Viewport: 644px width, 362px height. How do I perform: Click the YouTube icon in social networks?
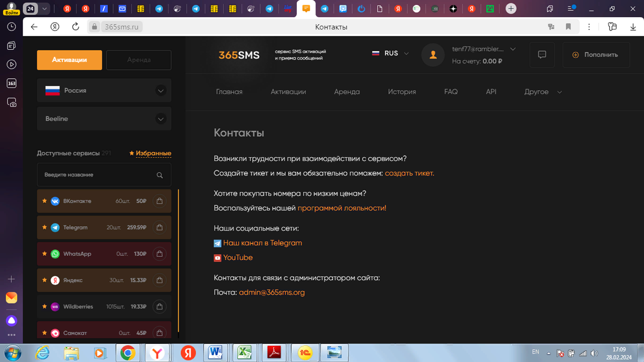click(217, 258)
